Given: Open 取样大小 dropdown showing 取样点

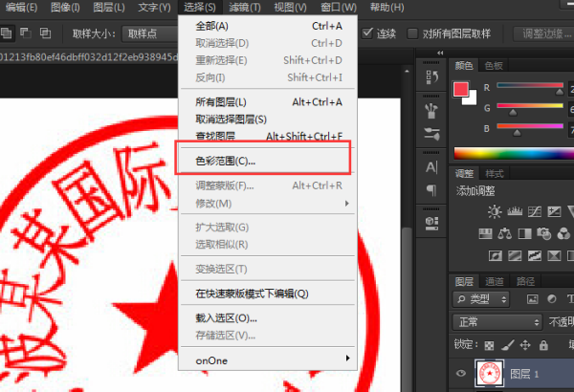Looking at the screenshot, I should tap(150, 33).
